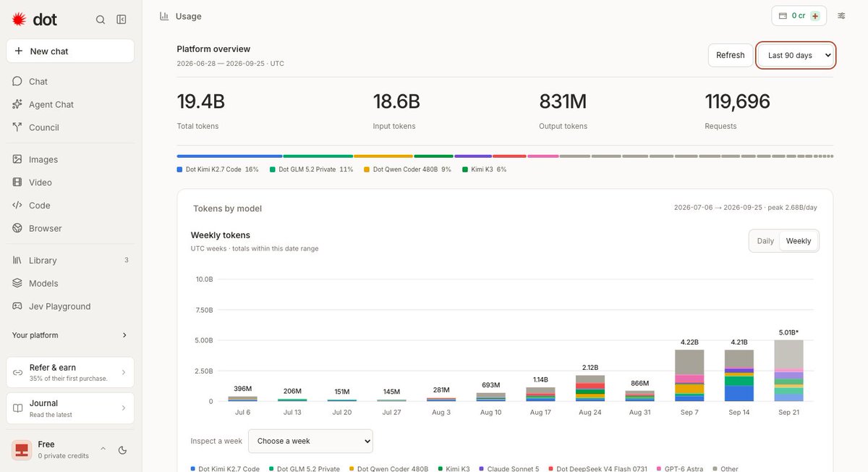Click the 19.4B Total tokens value
Screen dimensions: 868x472
[x=200, y=101]
